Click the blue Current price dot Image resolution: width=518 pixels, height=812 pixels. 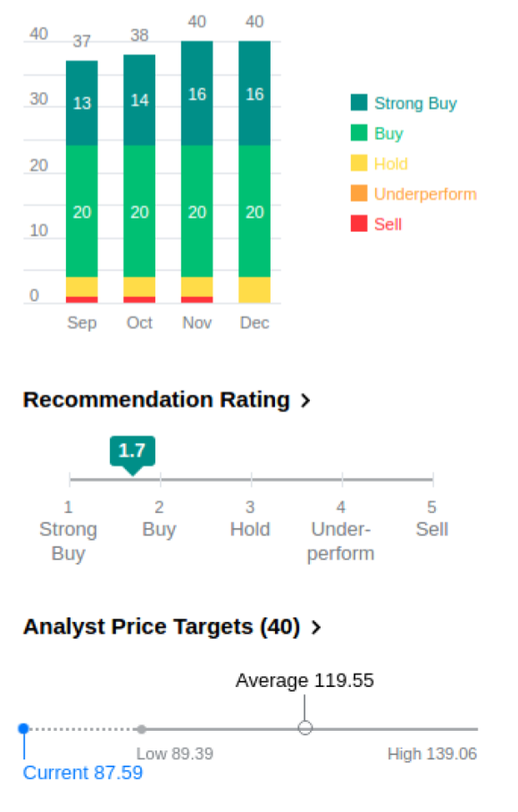pyautogui.click(x=23, y=729)
